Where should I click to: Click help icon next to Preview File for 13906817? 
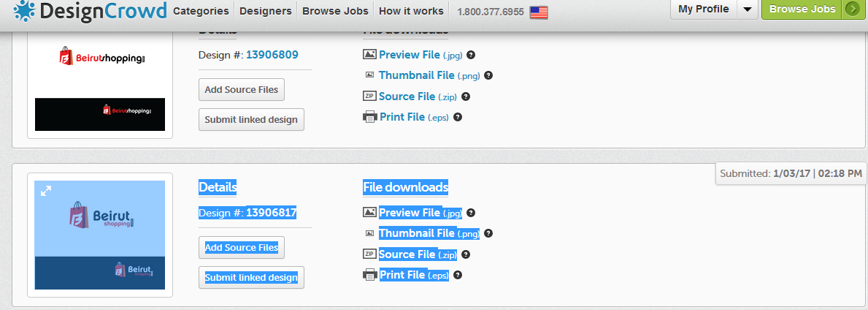(x=471, y=213)
